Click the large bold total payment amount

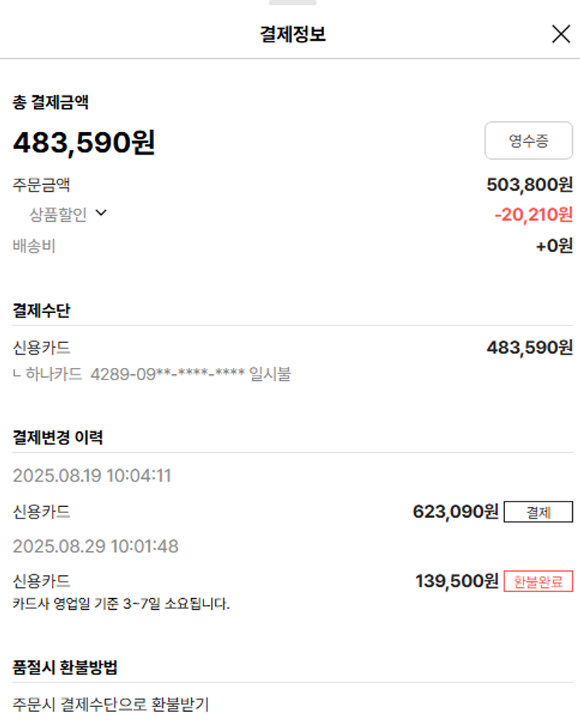click(x=84, y=142)
